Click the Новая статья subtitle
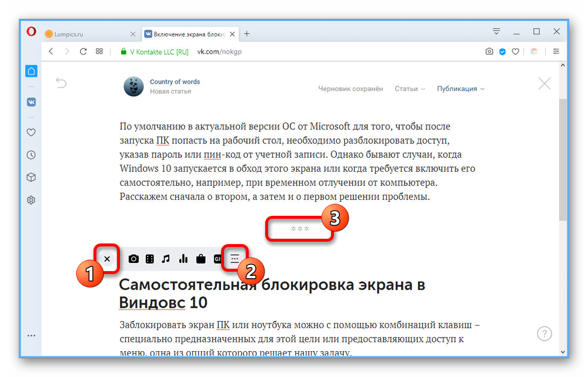588x377 pixels. tap(171, 92)
